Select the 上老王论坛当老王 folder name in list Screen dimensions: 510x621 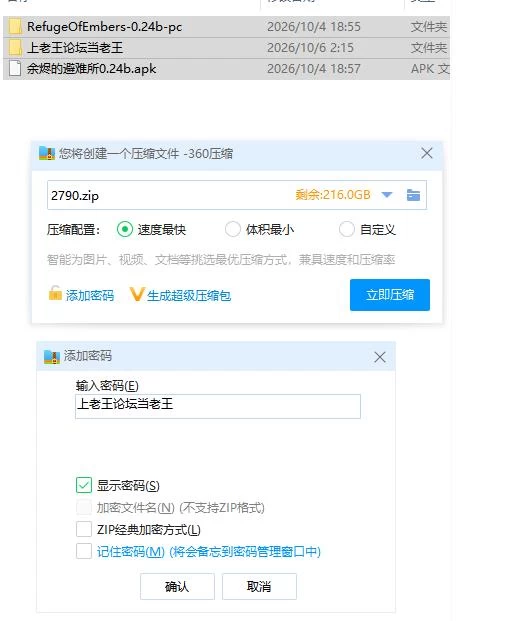pos(75,48)
